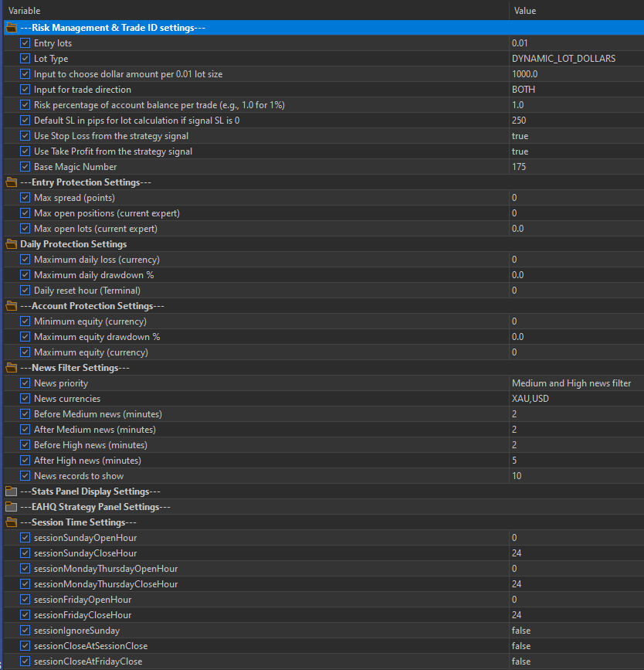This screenshot has height=670, width=644.
Task: Click the Session Time Settings folder icon
Action: (11, 522)
